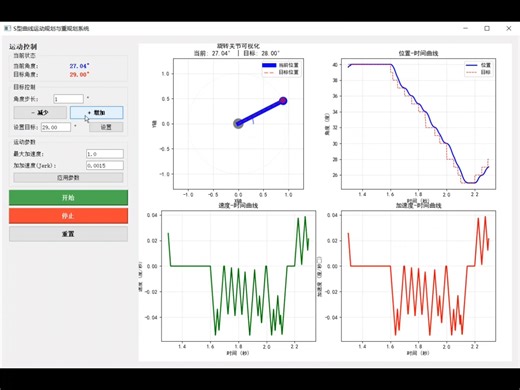Viewport: 520px width, 390px height.
Task: Click the 旋转关节可视化 chart title
Action: (238, 46)
